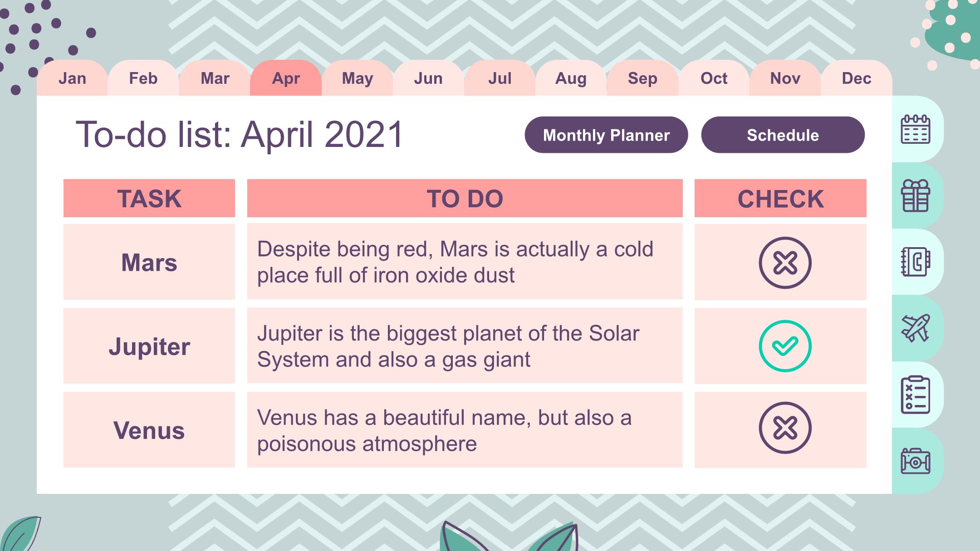
Task: Select the airplane travel sidebar icon
Action: (x=915, y=328)
